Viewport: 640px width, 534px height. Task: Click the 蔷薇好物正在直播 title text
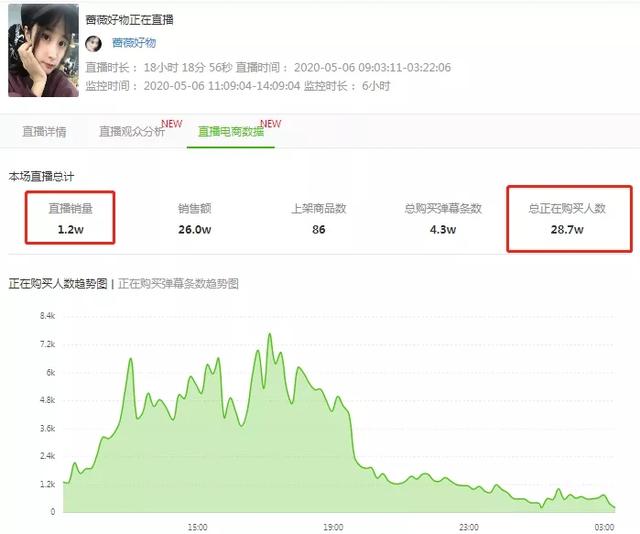point(129,20)
